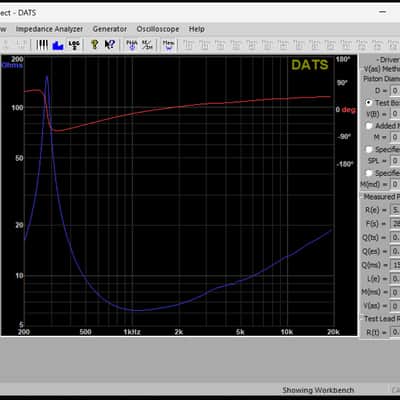Click the R(e) = measured value field
This screenshot has height=400, width=400.
coord(395,210)
